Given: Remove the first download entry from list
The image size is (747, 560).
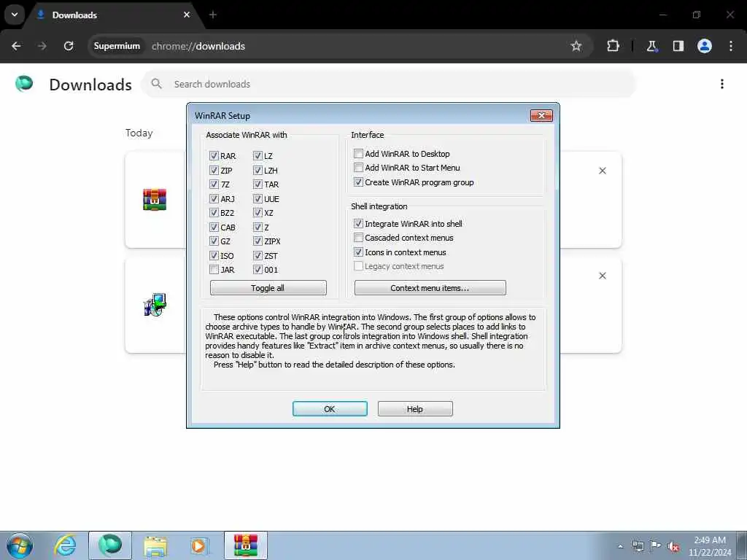Looking at the screenshot, I should coord(602,171).
